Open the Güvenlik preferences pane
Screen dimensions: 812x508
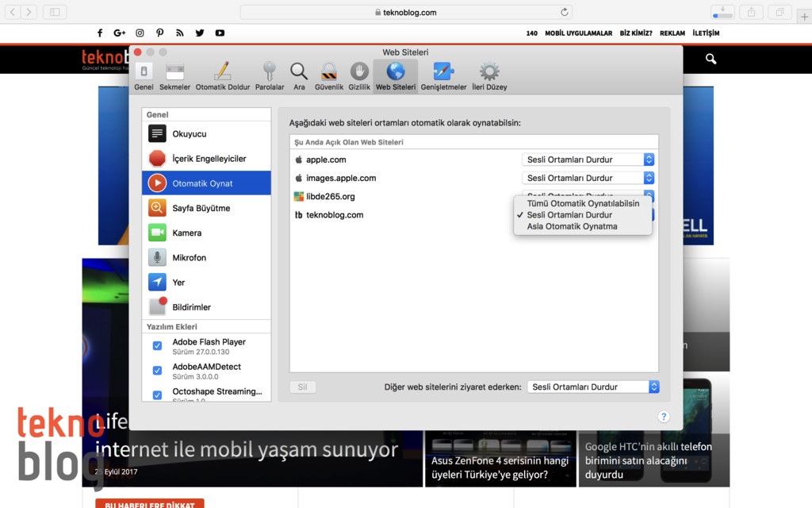(329, 77)
